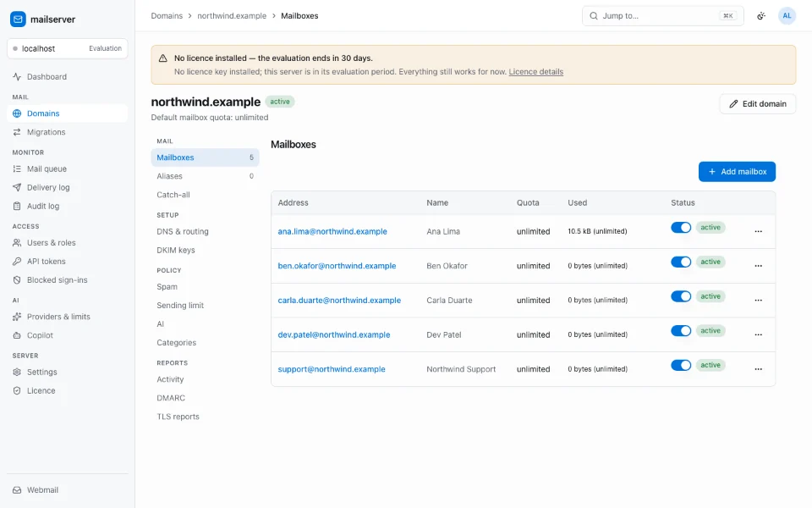Open carla.duarte@northwind.example mailbox link
The width and height of the screenshot is (812, 508).
pos(339,300)
